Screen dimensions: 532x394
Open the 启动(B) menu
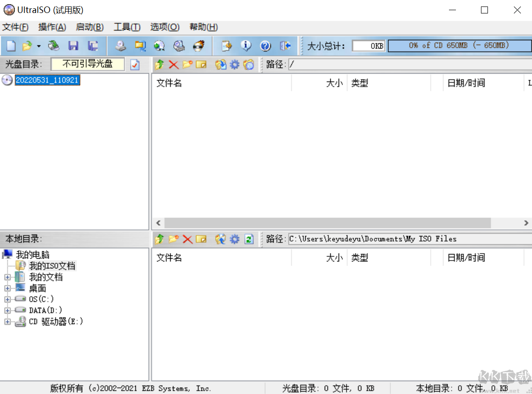[x=89, y=27]
